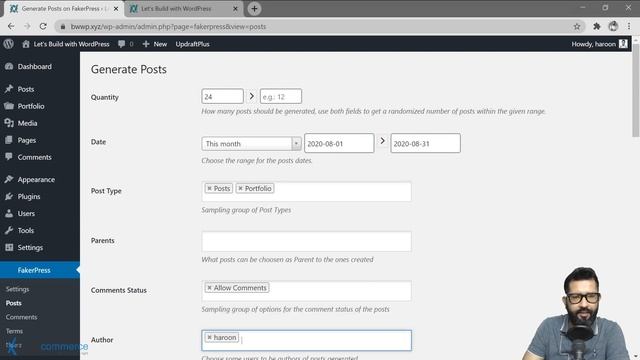Open the browser extensions puzzle icon
The image size is (640, 360).
click(597, 27)
